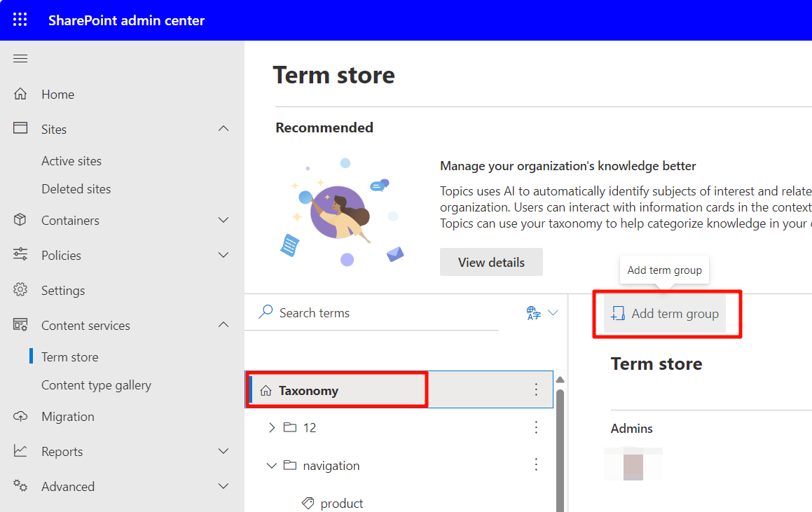Click the View details button
The width and height of the screenshot is (812, 512).
click(x=491, y=262)
